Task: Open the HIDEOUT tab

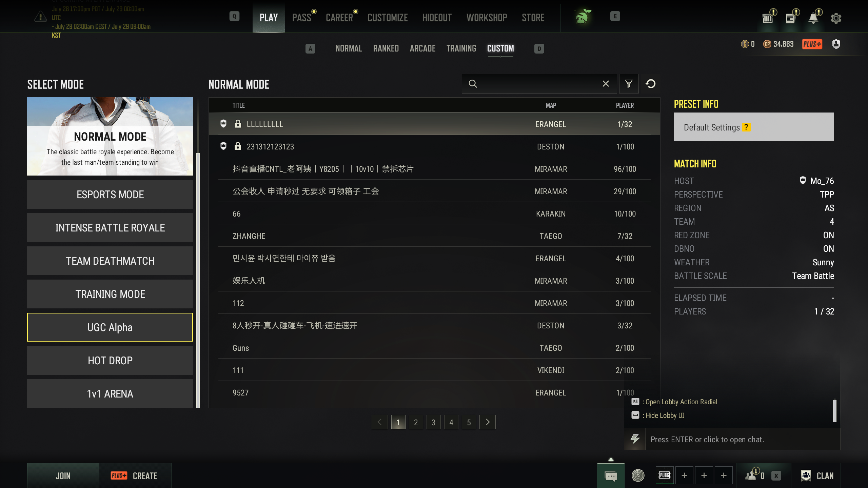Action: [437, 18]
